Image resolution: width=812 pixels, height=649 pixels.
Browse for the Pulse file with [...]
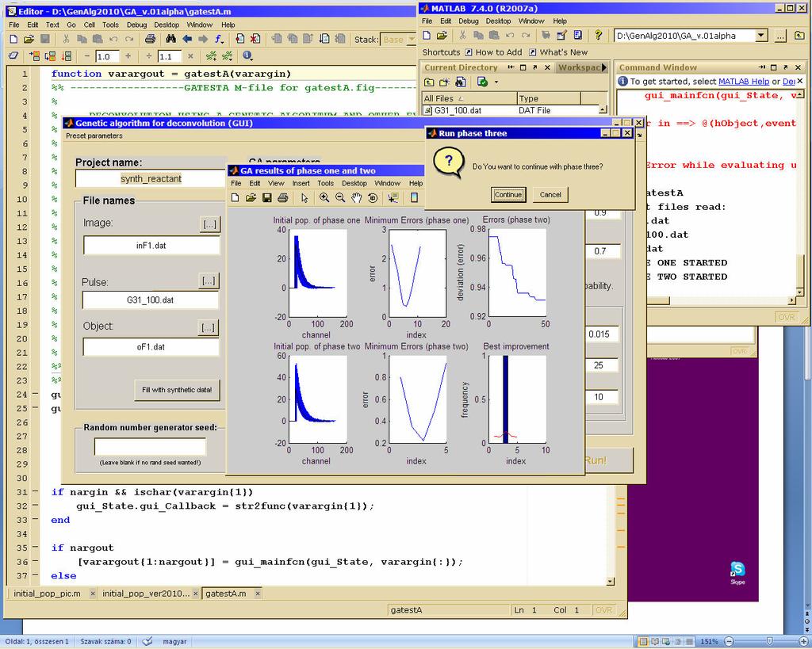coord(209,281)
